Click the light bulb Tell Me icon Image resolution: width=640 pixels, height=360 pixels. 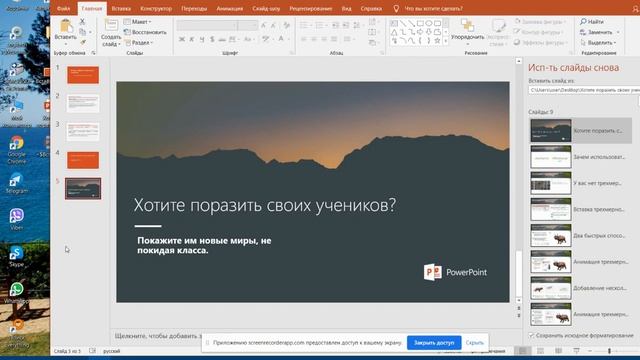pos(396,9)
